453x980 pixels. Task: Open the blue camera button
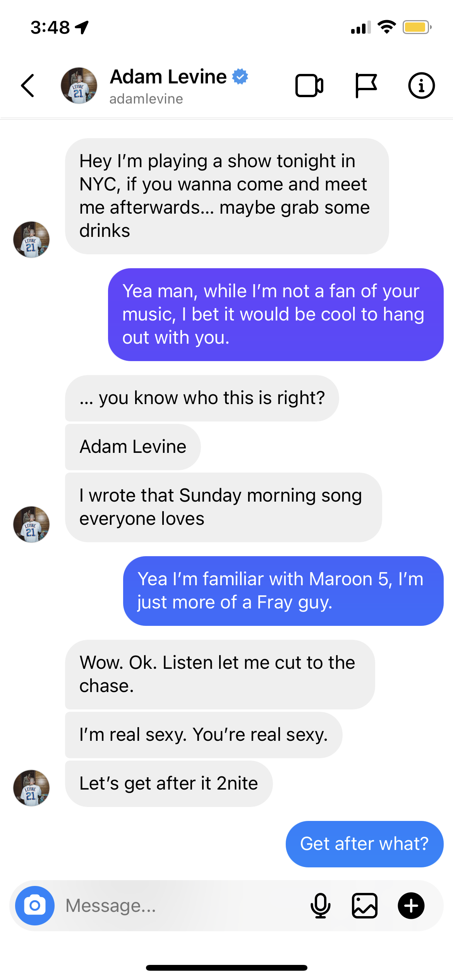(x=35, y=905)
